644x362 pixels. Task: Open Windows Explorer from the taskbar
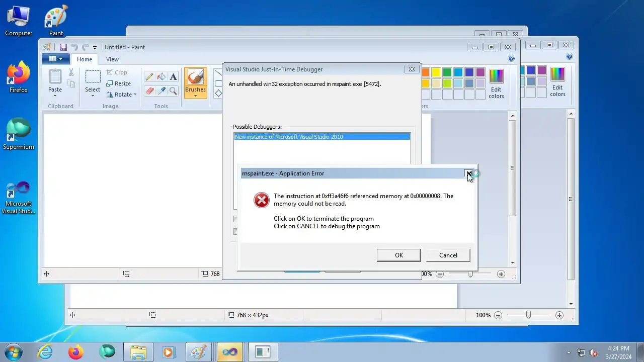138,352
